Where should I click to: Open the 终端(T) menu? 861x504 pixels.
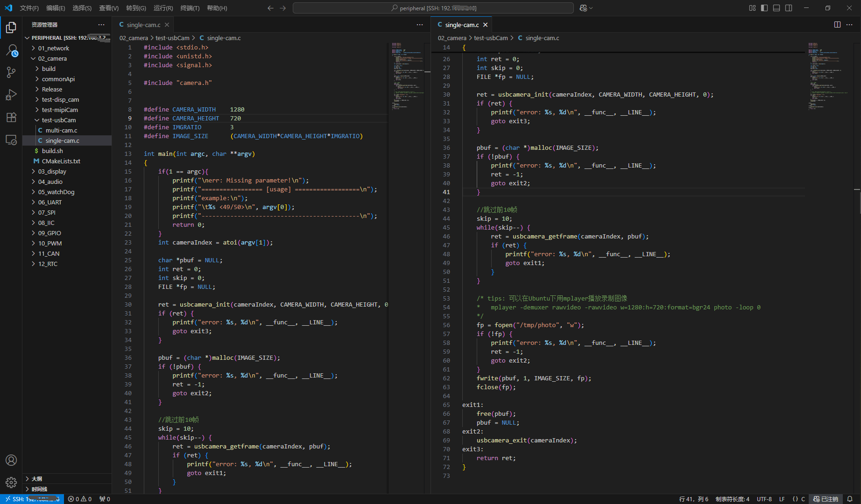pyautogui.click(x=190, y=8)
